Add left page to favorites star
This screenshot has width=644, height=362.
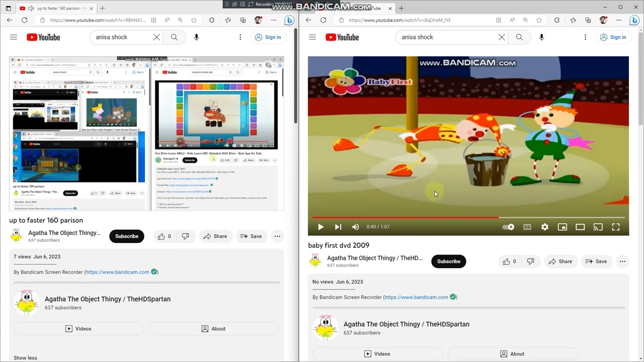pyautogui.click(x=194, y=20)
